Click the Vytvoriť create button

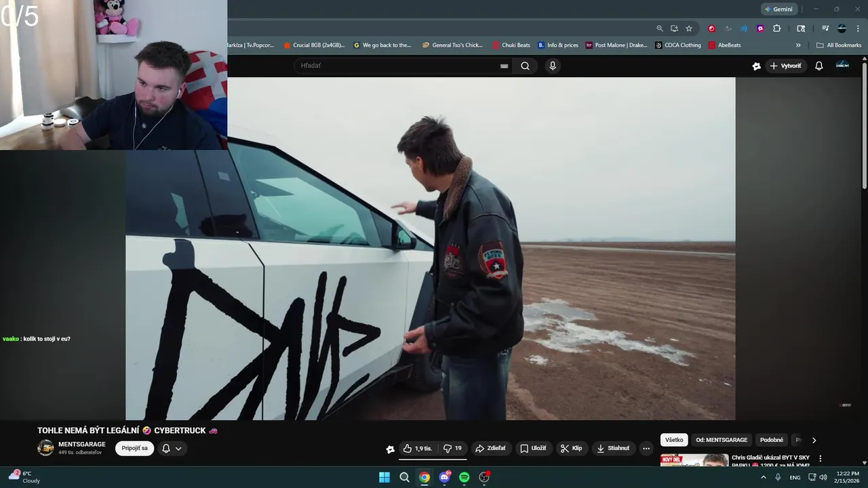click(785, 66)
